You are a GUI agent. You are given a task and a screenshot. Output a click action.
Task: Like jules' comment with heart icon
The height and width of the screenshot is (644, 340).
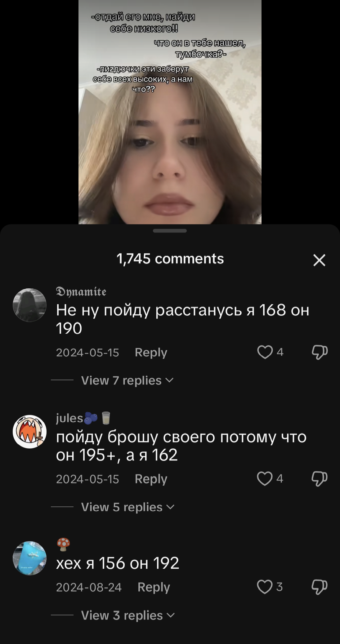tap(265, 479)
